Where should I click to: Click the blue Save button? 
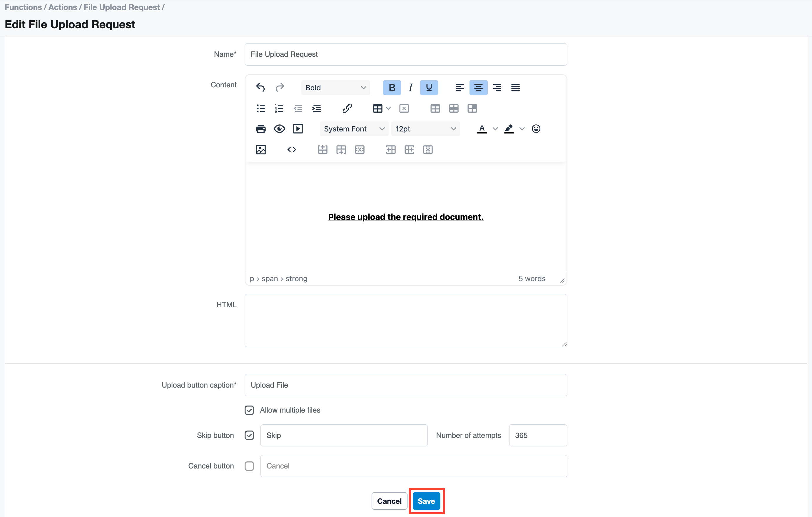coord(426,501)
